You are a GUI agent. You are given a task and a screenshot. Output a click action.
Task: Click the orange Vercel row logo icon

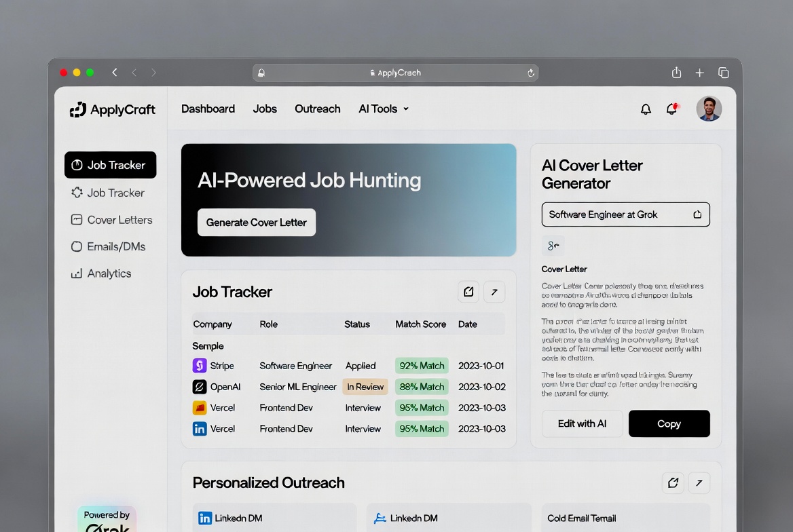point(200,408)
